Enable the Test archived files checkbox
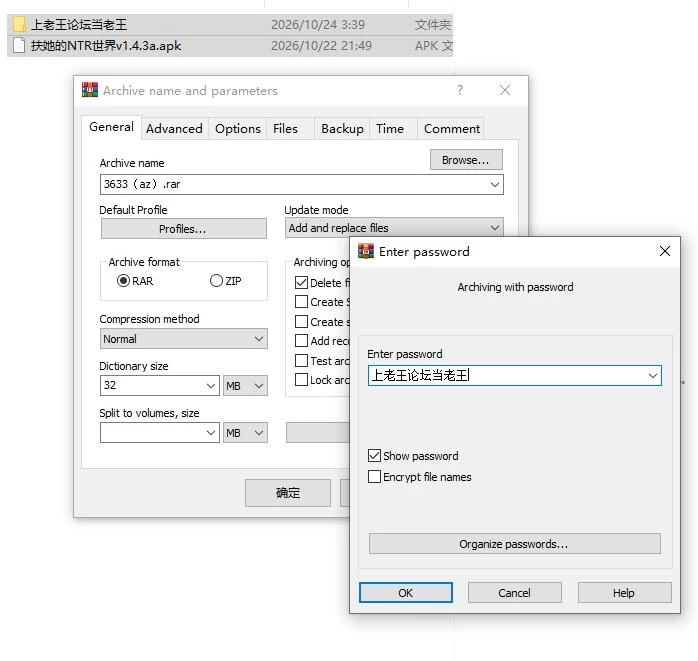Image resolution: width=698 pixels, height=661 pixels. [301, 360]
